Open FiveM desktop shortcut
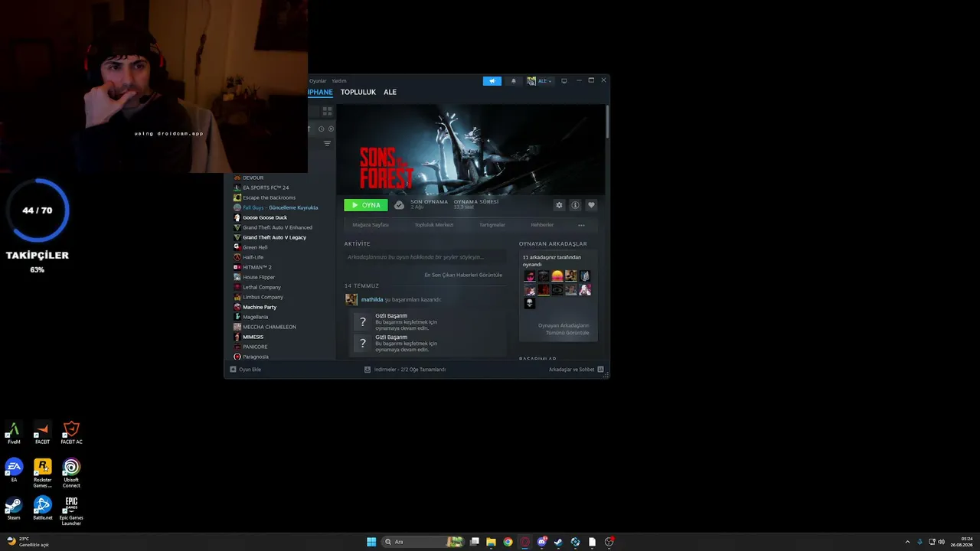The image size is (980, 551). coord(14,433)
